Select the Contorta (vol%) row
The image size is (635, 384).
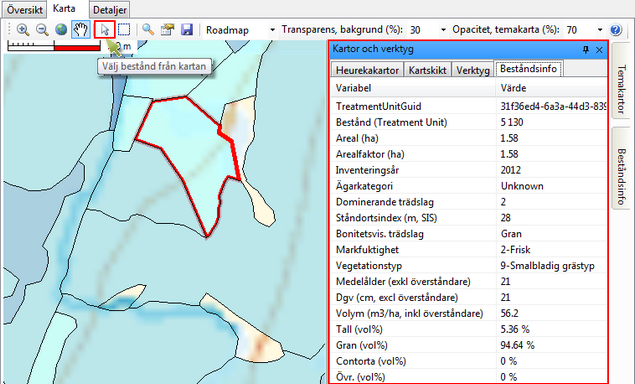click(x=469, y=361)
